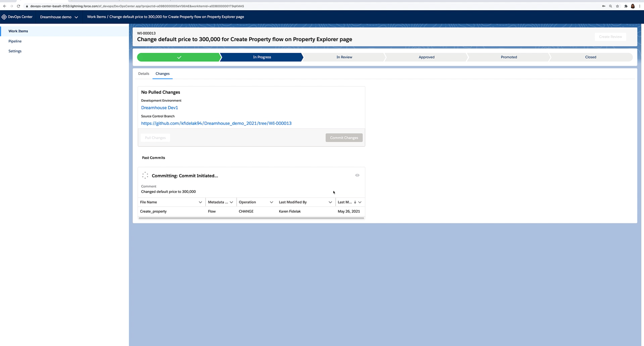Open the password key icon in address bar

click(604, 6)
